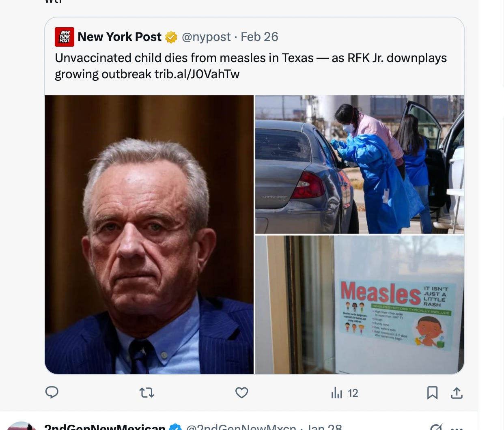Image resolution: width=504 pixels, height=430 pixels.
Task: Open the @2ndGenNewMxcn handle
Action: tap(241, 427)
